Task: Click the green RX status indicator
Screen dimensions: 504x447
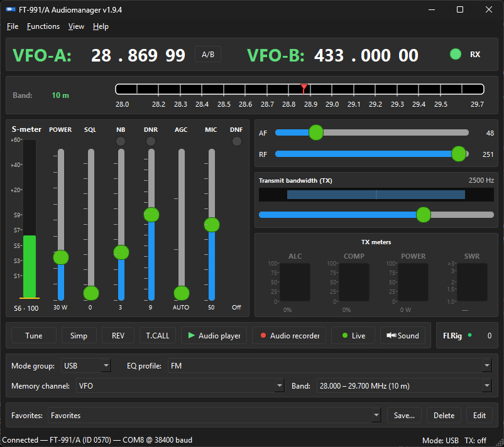Action: 455,54
